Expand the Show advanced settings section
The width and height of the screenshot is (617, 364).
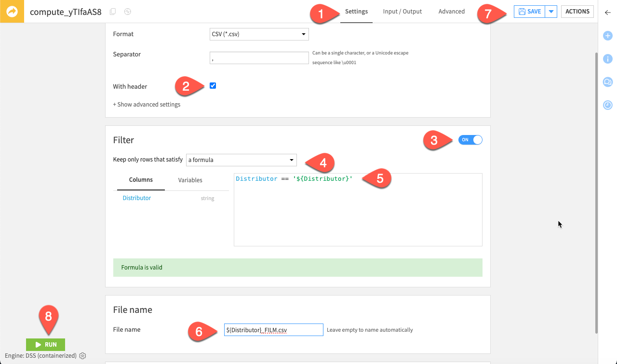pos(147,104)
